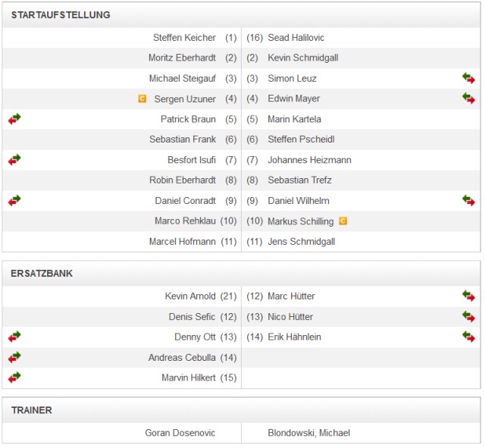Click substitution icon beside Denny Ott

tap(14, 337)
